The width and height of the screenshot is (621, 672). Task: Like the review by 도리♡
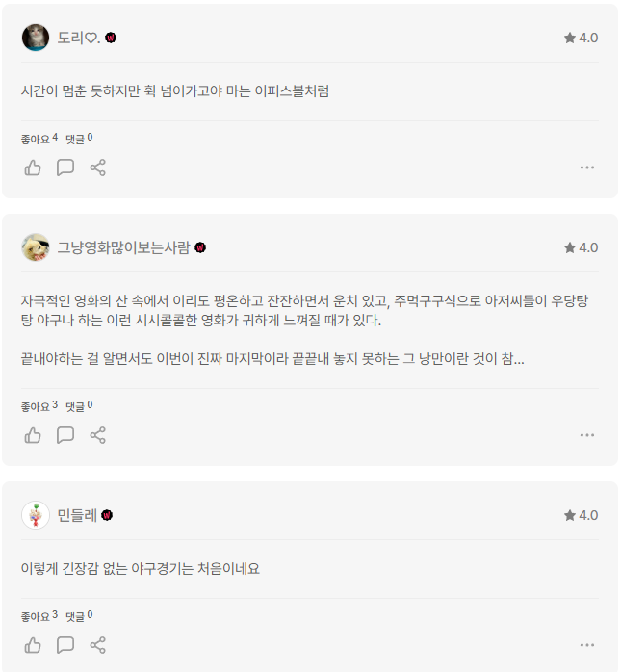pyautogui.click(x=33, y=168)
